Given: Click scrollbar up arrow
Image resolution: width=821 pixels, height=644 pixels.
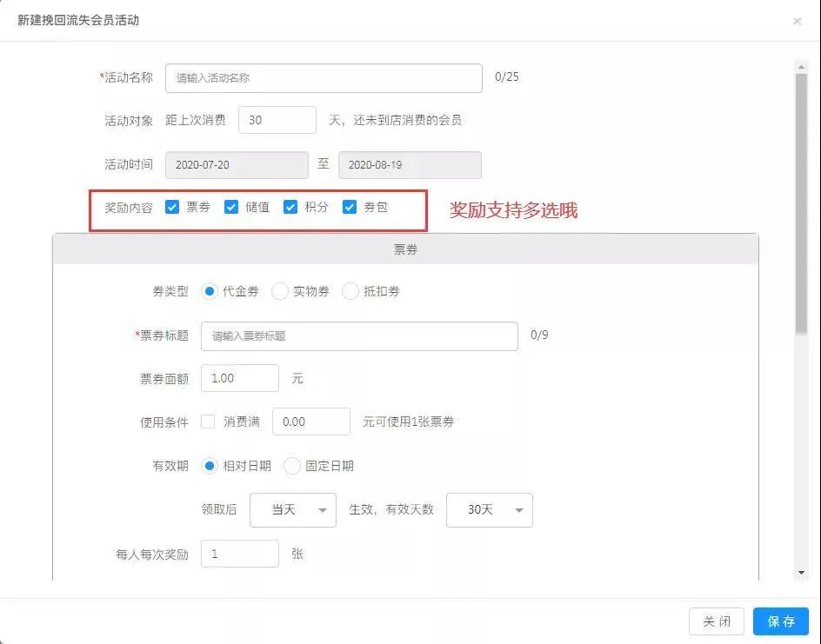Looking at the screenshot, I should pos(801,66).
